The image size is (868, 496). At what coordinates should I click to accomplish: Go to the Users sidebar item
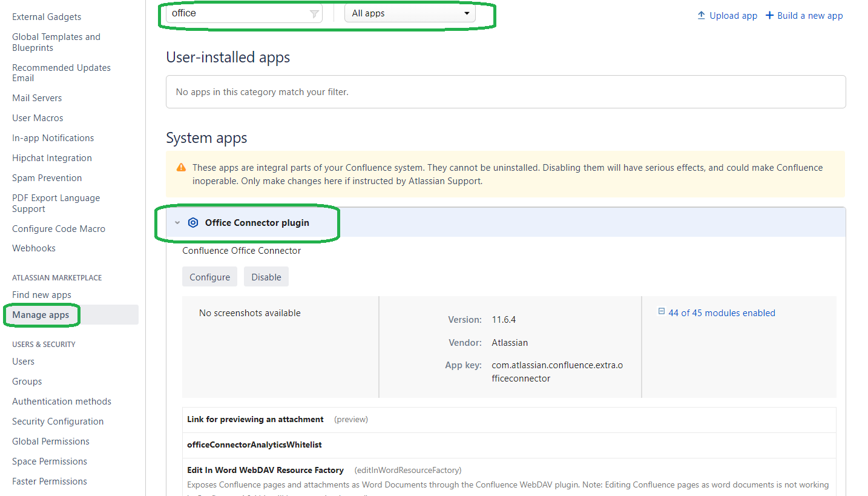tap(23, 362)
